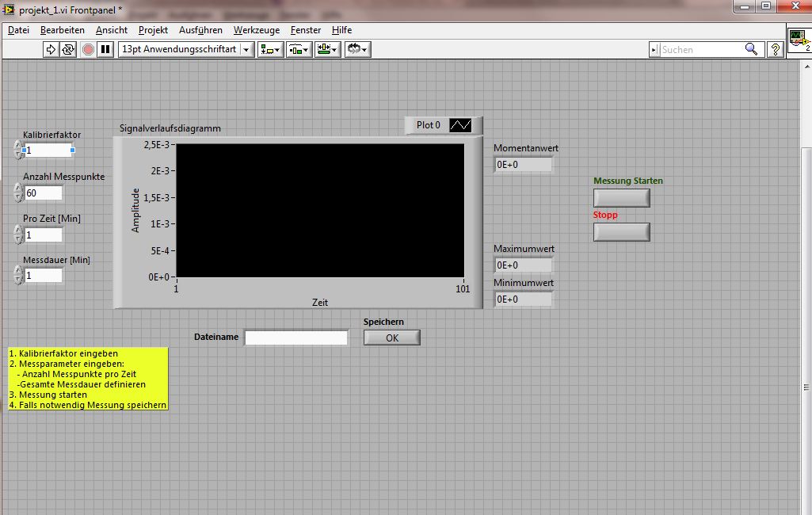
Task: Click the search dropdown arrow beside Suchen
Action: coord(654,49)
